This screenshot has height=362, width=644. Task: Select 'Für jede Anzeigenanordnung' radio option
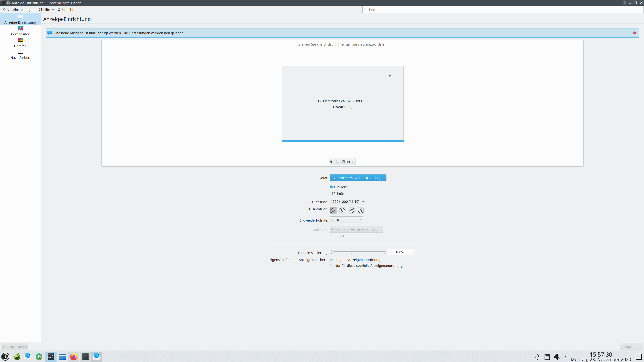pos(332,260)
